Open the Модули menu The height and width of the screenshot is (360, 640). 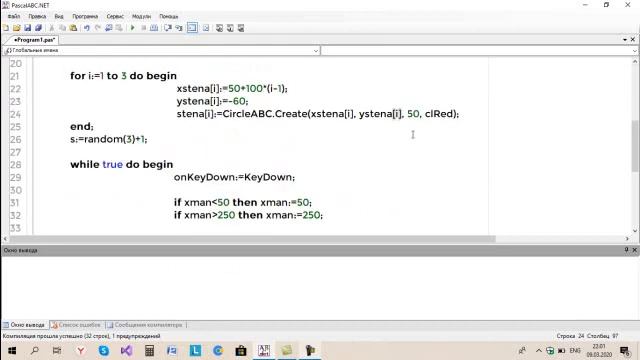pyautogui.click(x=141, y=16)
